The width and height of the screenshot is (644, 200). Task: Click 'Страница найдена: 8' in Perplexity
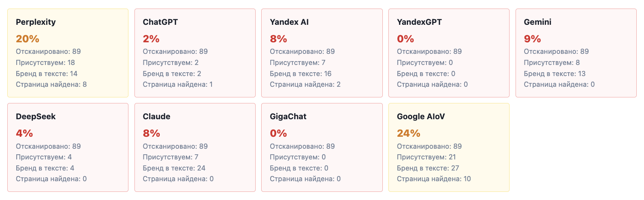click(x=51, y=85)
